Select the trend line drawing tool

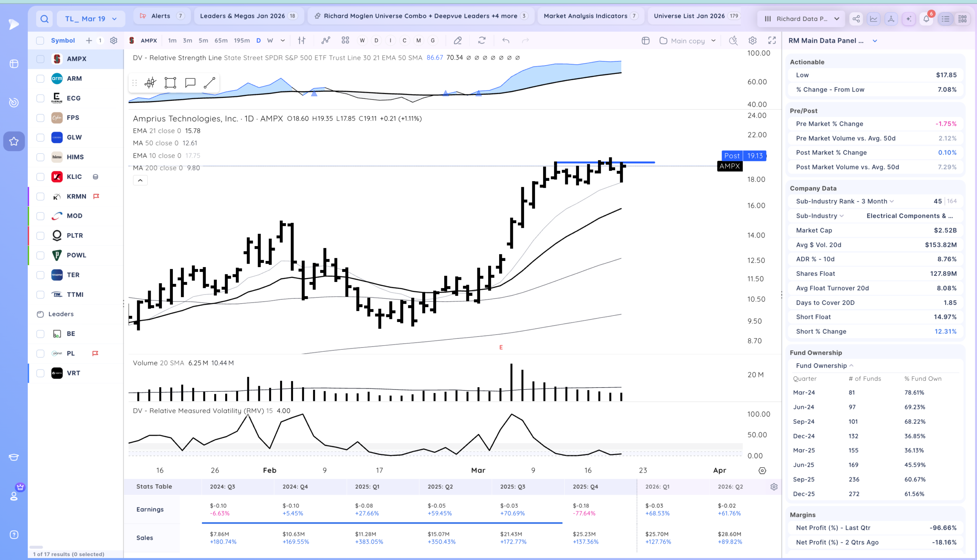[x=209, y=83]
